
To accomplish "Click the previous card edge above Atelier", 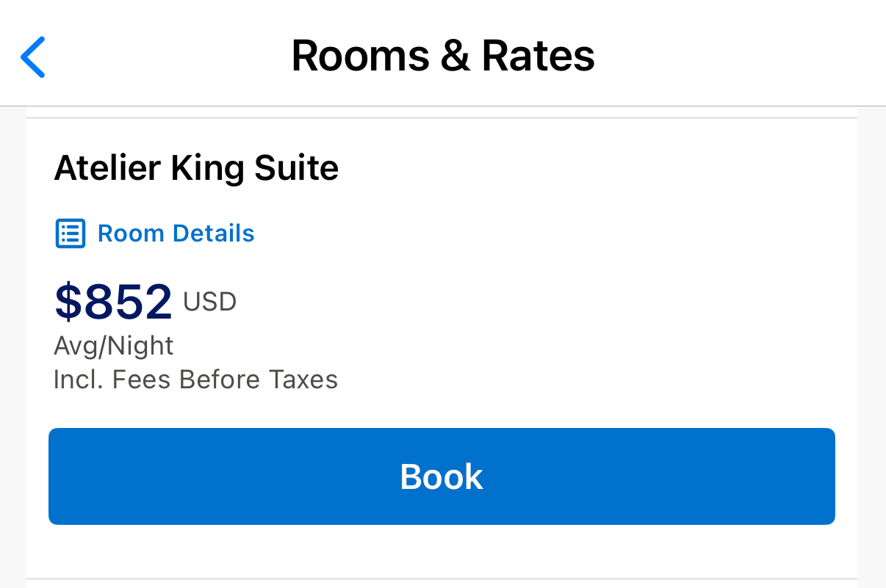I will (x=441, y=112).
